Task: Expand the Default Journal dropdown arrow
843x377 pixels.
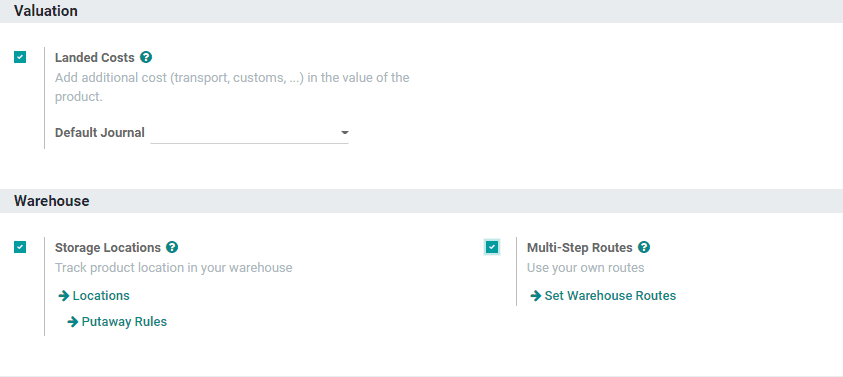Action: (x=345, y=133)
